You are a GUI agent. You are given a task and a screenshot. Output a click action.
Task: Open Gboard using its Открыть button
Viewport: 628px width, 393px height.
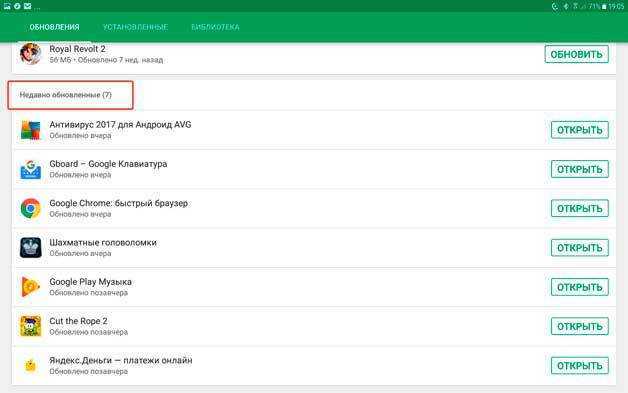pos(580,169)
